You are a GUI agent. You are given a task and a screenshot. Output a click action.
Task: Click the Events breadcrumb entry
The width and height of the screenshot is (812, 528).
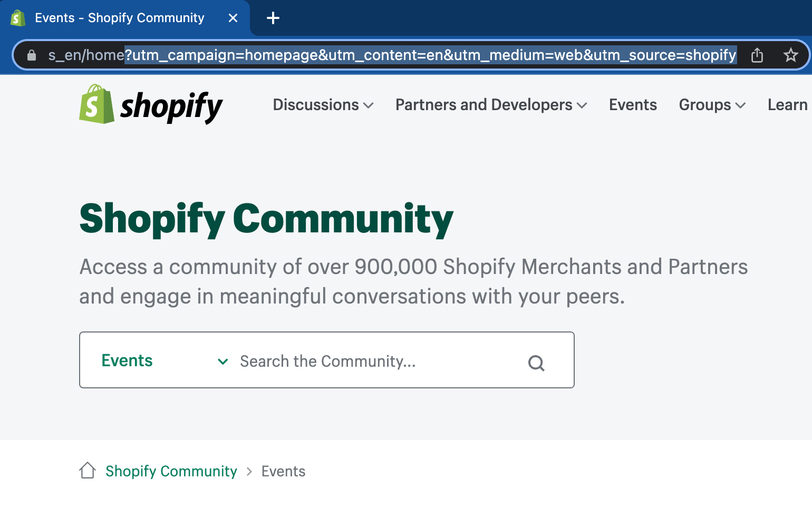[283, 471]
